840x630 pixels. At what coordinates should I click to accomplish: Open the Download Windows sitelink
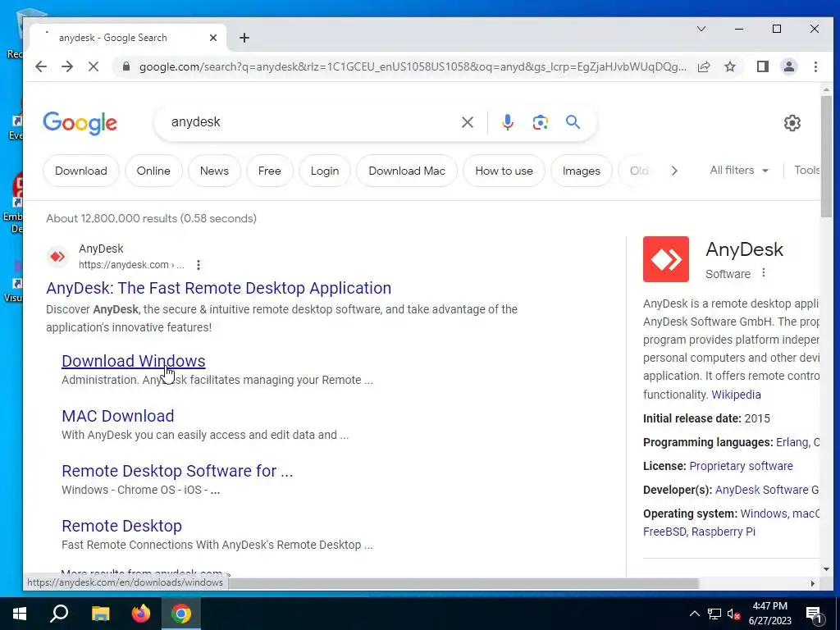(x=134, y=361)
